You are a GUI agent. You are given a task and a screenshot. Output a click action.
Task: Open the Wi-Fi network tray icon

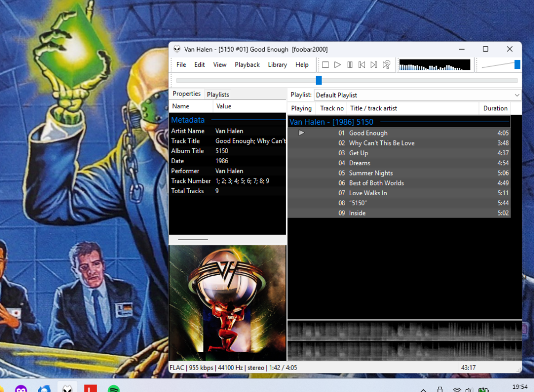pos(457,390)
